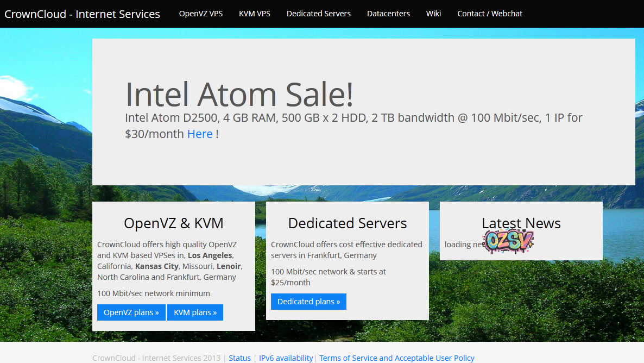Open the OpenVZ VPS menu item
This screenshot has height=363, width=644.
(x=201, y=14)
